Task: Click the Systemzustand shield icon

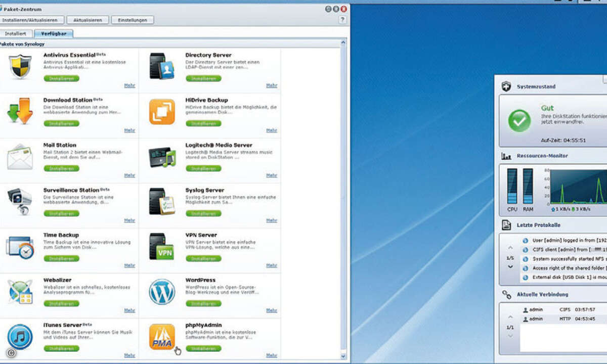Action: click(506, 86)
